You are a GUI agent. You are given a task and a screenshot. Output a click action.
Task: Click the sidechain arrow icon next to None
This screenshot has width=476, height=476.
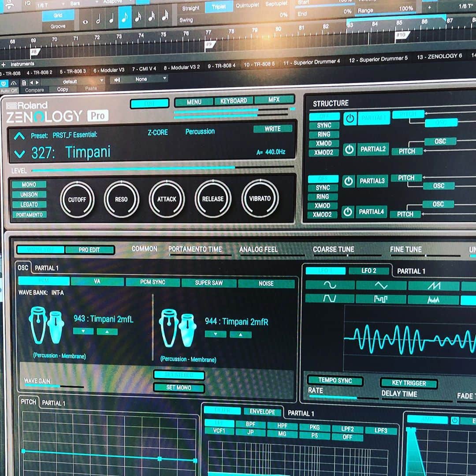pyautogui.click(x=117, y=80)
